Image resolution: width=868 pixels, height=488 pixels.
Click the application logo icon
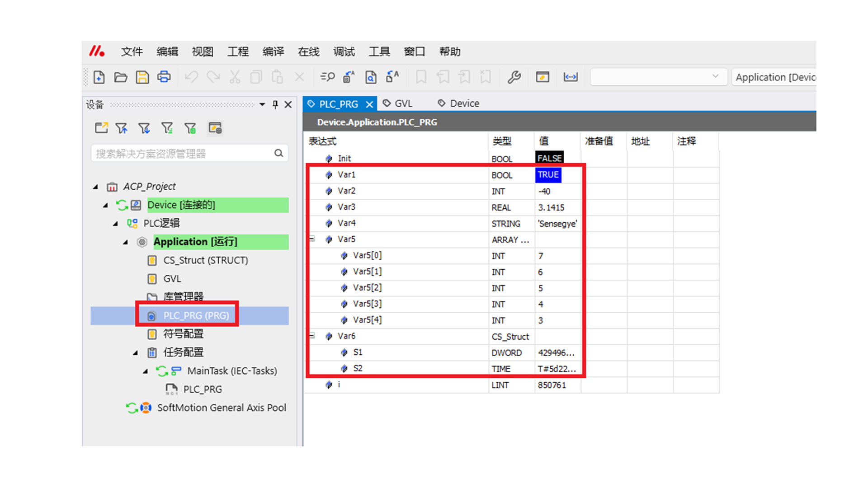pos(97,51)
